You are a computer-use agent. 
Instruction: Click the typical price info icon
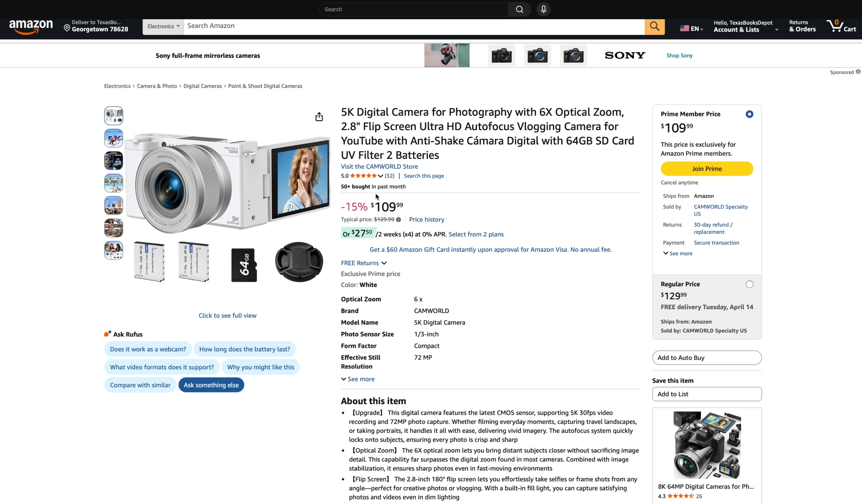click(399, 220)
